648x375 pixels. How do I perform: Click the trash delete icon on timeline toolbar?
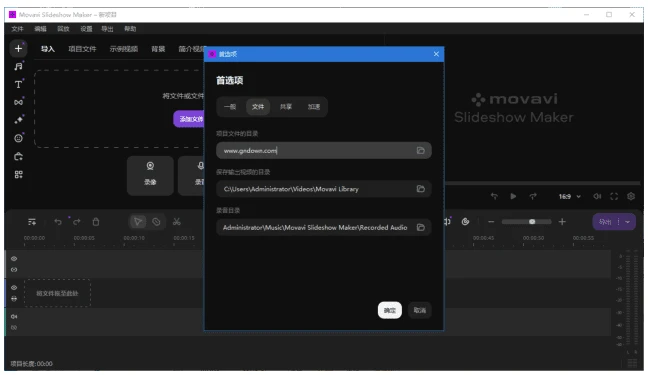96,222
